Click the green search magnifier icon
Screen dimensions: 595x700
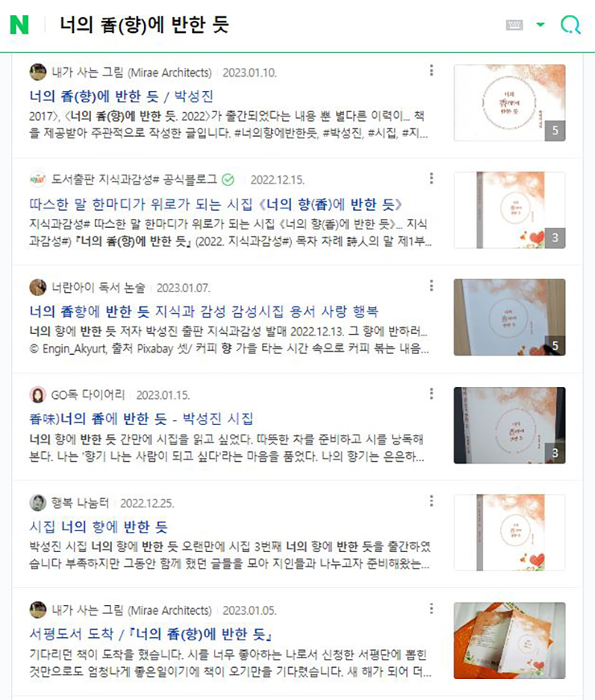tap(570, 25)
